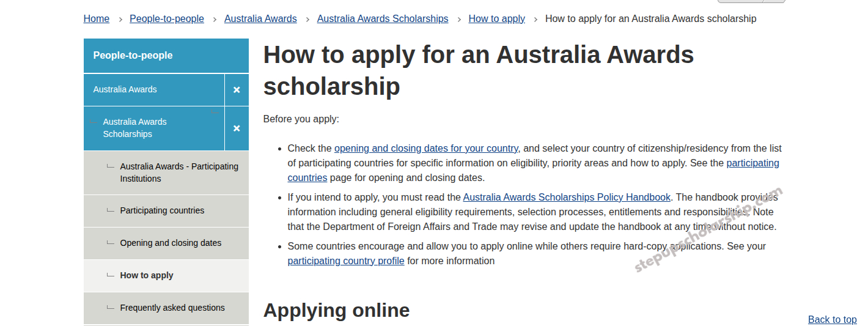Open Opening and closing dates sidebar item
This screenshot has height=326, width=868.
(x=171, y=243)
